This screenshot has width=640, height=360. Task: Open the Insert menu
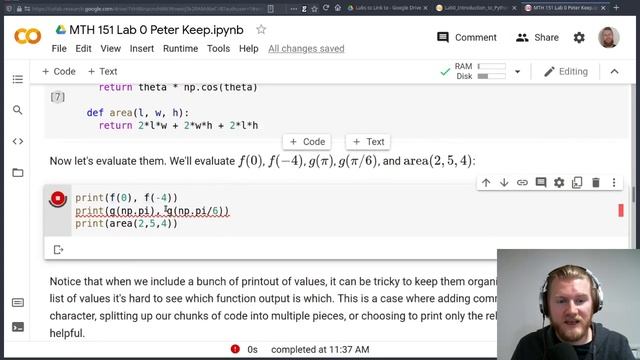click(x=142, y=49)
